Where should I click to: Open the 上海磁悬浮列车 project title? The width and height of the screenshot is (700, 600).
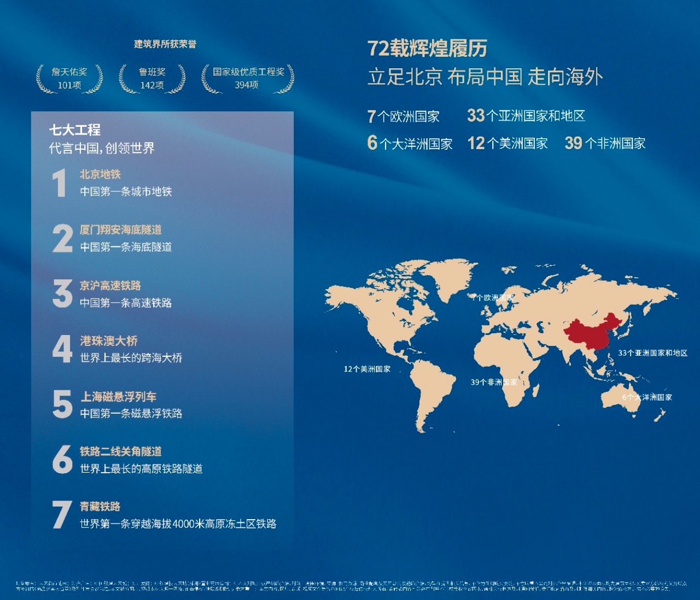tap(119, 397)
